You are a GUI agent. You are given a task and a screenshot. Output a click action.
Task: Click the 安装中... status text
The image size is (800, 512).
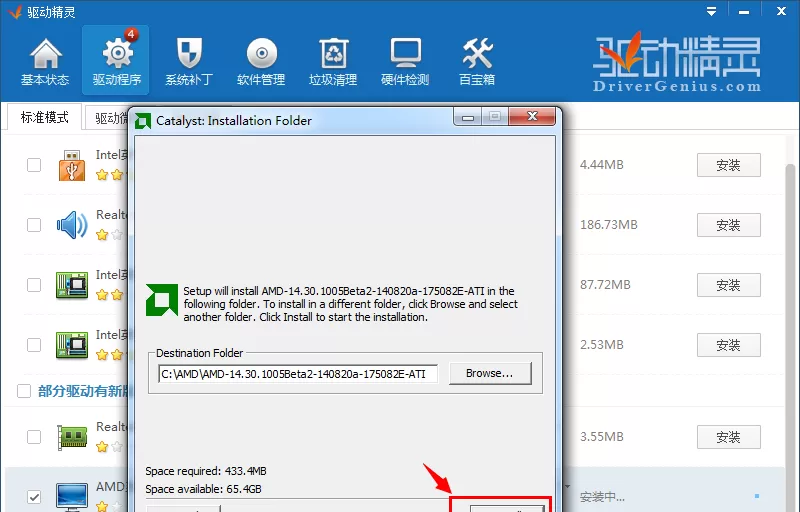(602, 497)
